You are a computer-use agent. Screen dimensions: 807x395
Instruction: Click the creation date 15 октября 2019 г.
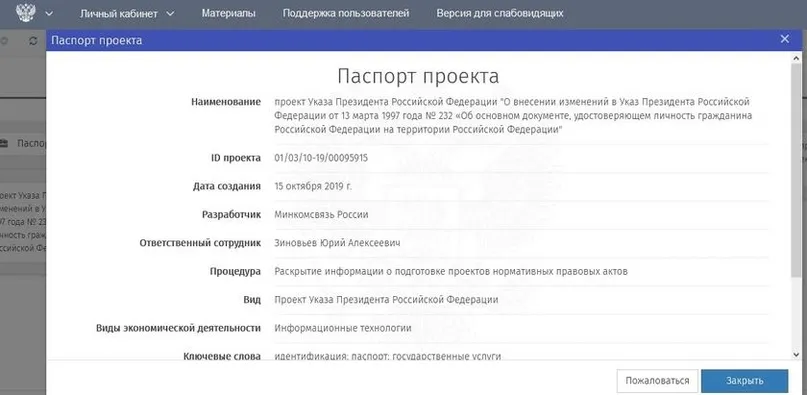coord(313,186)
